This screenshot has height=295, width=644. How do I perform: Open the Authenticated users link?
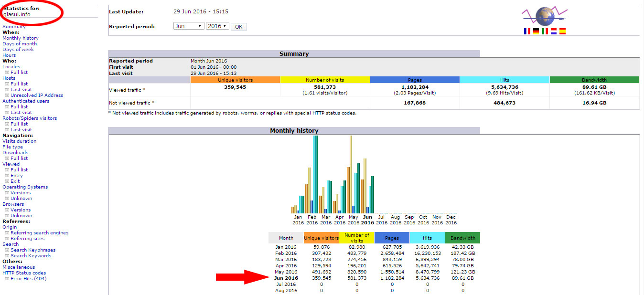[26, 101]
